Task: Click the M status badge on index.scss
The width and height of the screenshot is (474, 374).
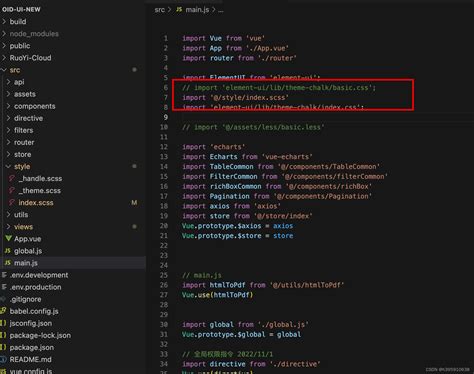Action: 134,203
